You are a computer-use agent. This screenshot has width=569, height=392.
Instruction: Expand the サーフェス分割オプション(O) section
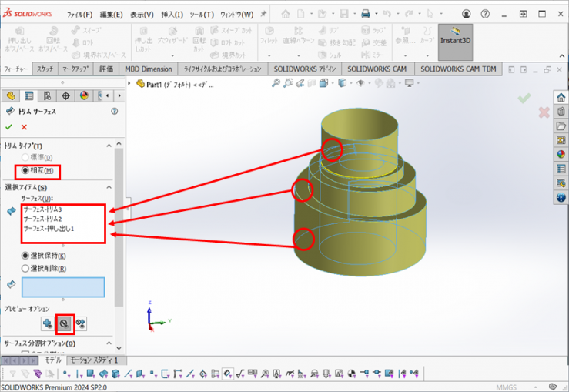pos(108,343)
